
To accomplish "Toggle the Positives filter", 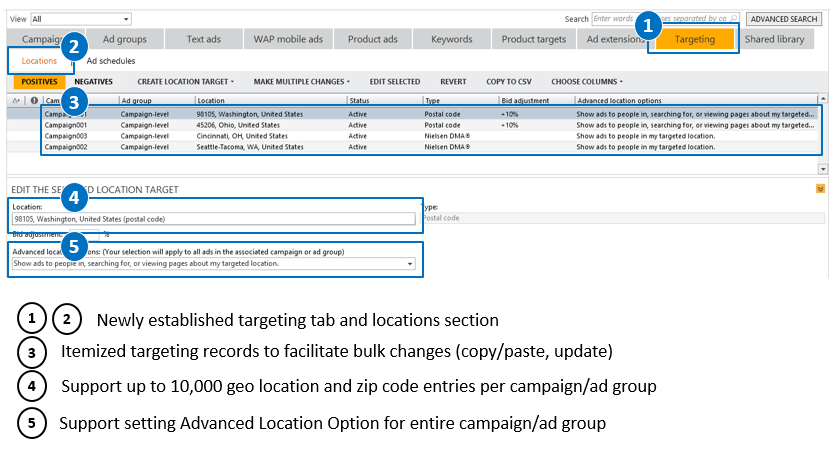I will pos(38,81).
